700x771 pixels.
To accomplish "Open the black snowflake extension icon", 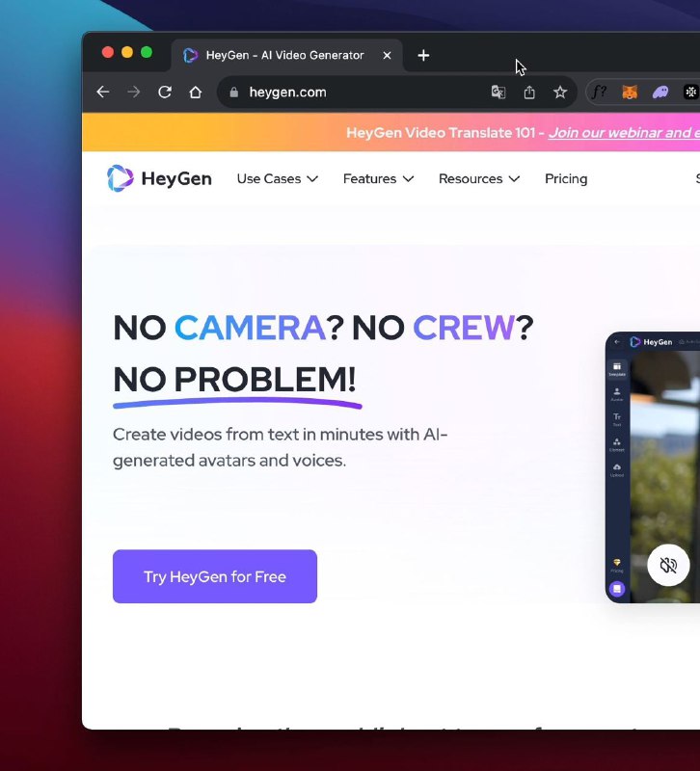I will point(690,92).
